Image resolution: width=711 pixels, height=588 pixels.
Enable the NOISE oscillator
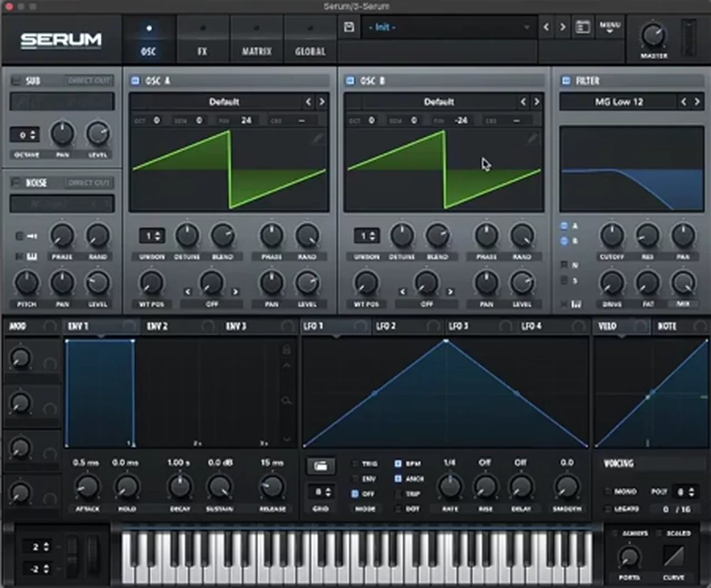16,182
